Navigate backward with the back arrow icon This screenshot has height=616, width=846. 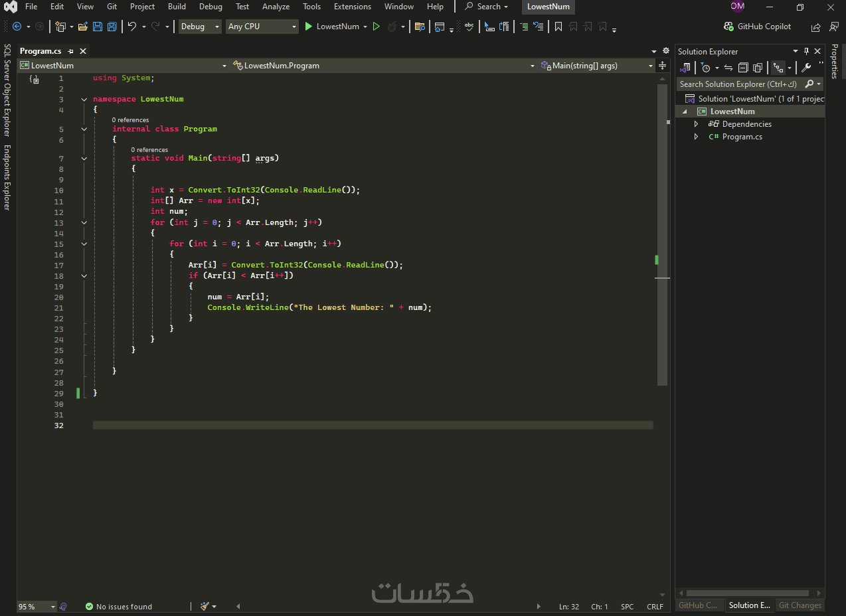point(17,27)
